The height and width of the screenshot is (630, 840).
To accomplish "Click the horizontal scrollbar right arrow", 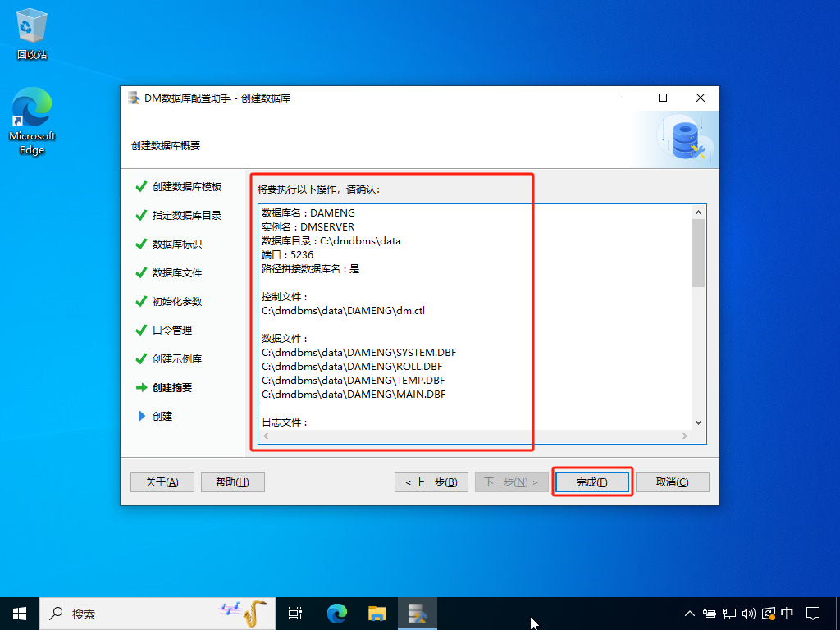I will tap(685, 436).
